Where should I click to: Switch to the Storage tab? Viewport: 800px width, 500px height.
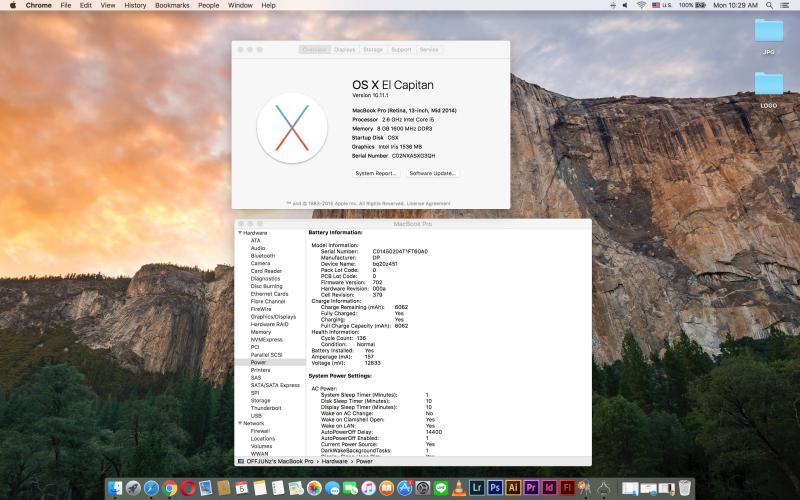[x=373, y=49]
